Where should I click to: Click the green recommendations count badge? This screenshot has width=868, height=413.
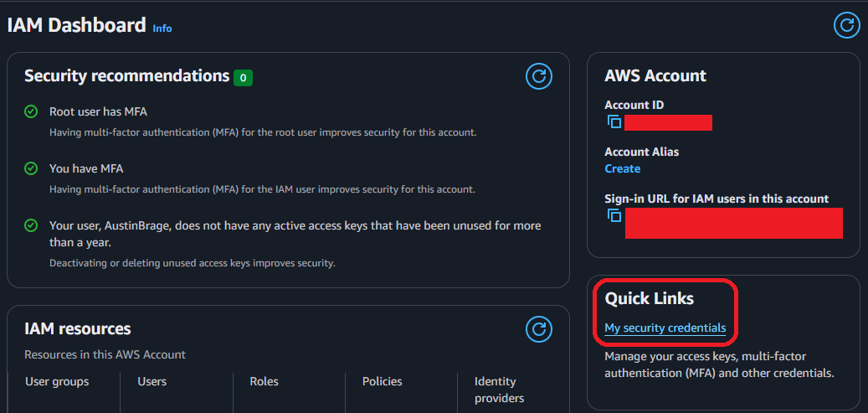[x=243, y=77]
